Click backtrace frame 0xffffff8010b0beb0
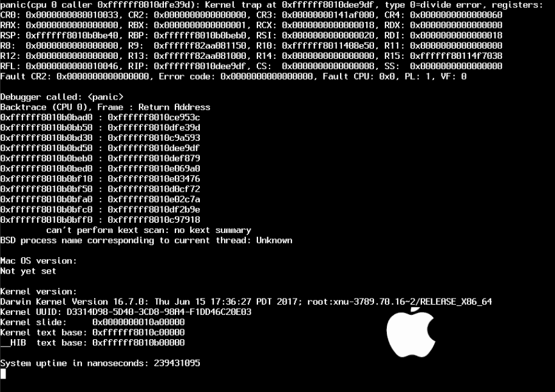 click(46, 158)
